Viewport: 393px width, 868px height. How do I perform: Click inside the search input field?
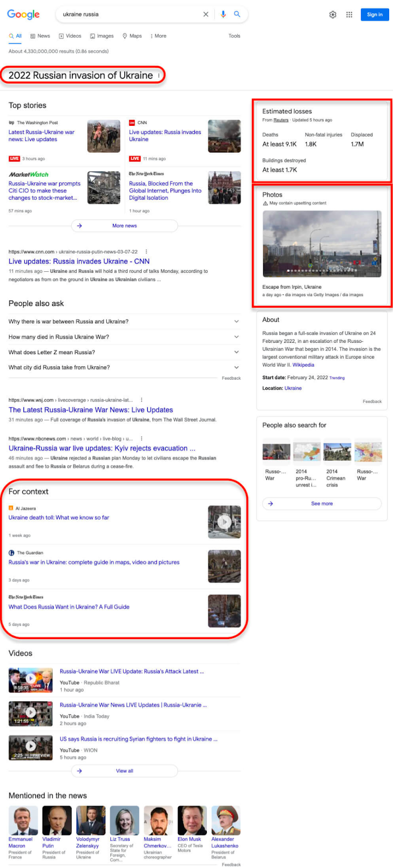coord(130,15)
